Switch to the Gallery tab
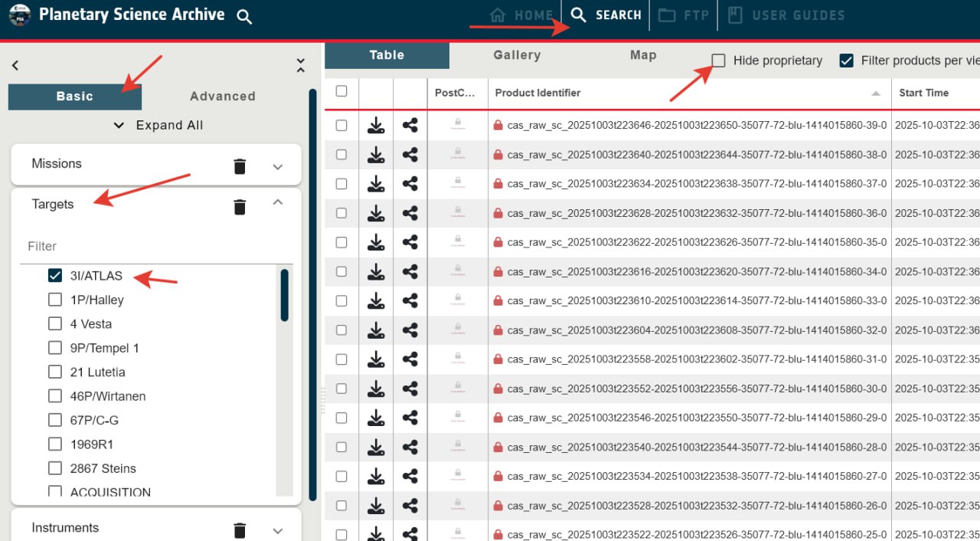Viewport: 980px width, 541px height. click(x=517, y=55)
